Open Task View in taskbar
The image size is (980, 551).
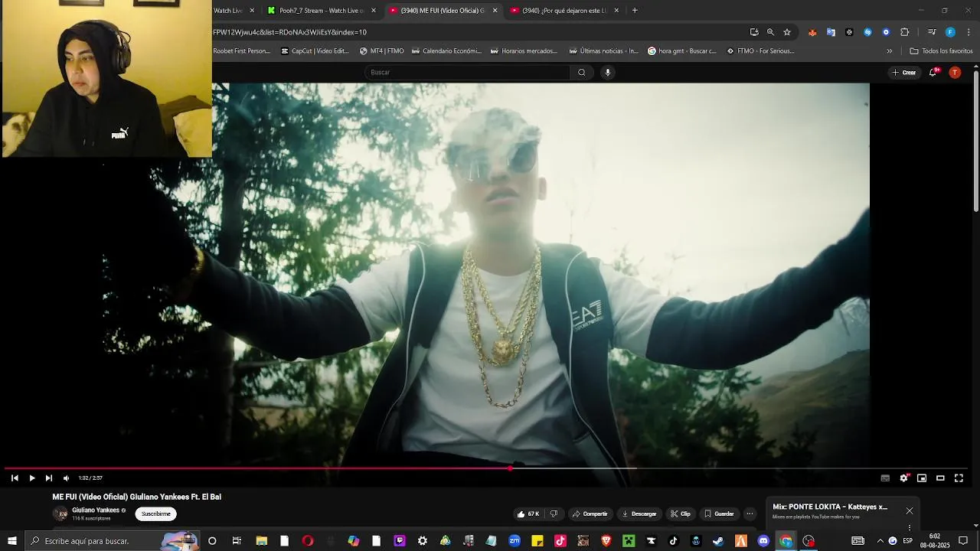pos(237,541)
